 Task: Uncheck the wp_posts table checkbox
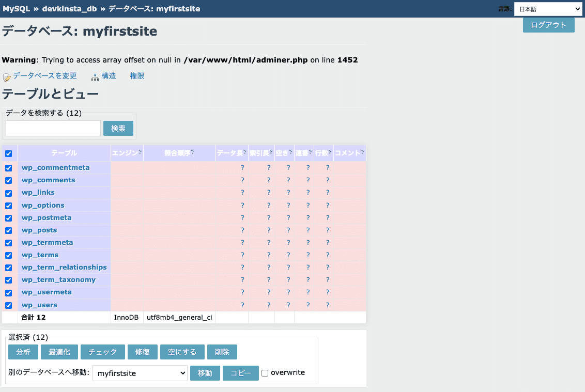tap(8, 230)
